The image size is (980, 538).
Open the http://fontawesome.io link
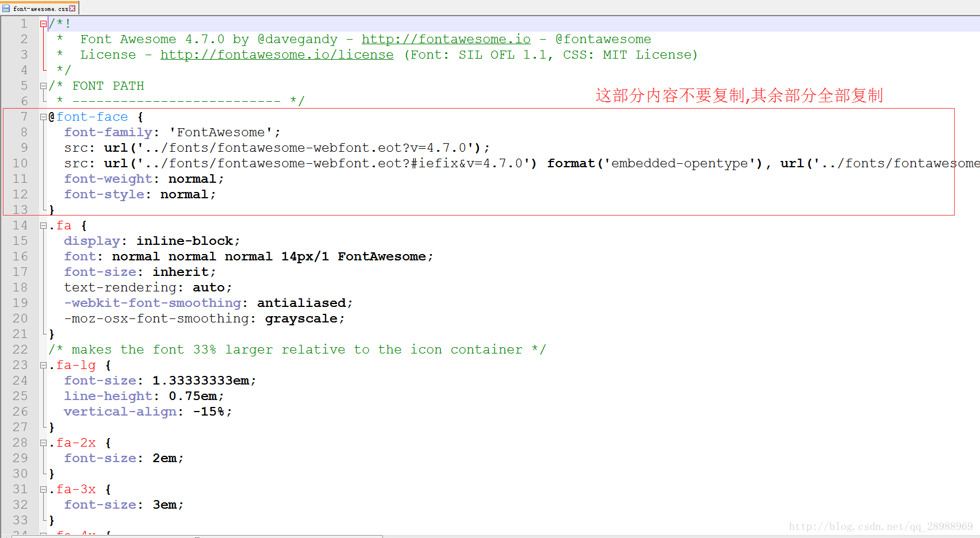pyautogui.click(x=446, y=39)
